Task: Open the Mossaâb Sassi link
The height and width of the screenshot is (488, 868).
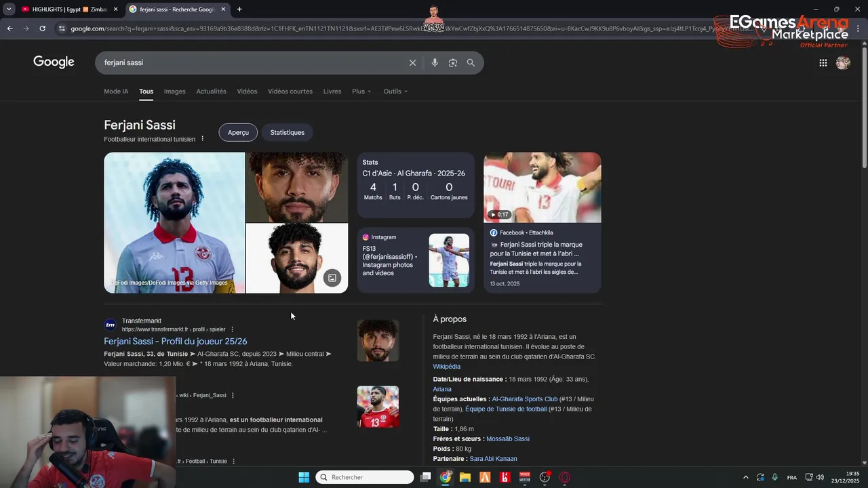Action: 508,439
